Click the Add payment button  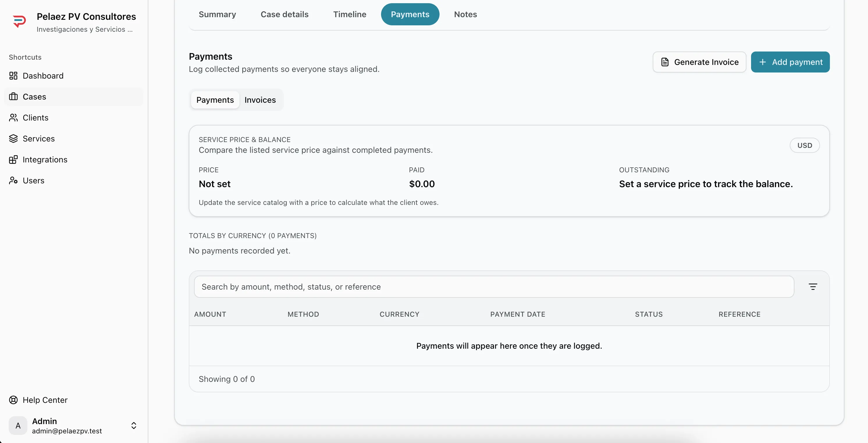pos(791,62)
